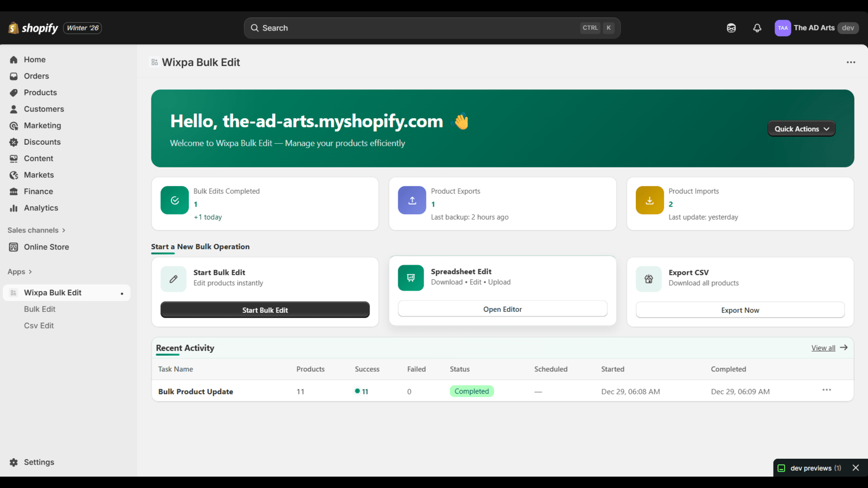This screenshot has width=868, height=488.
Task: Click the Product Imports download icon
Action: click(x=650, y=200)
